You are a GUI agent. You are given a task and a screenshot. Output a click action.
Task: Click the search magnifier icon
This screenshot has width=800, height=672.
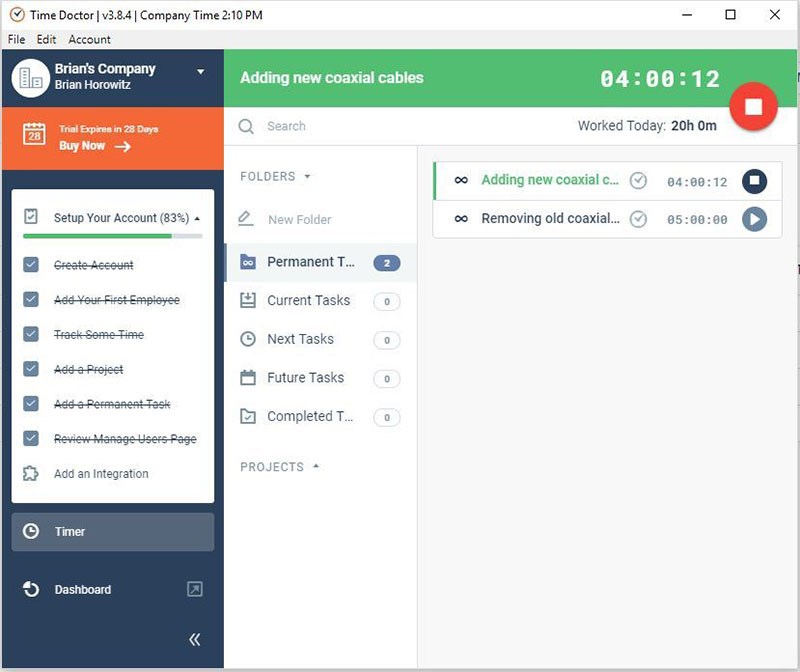[246, 126]
